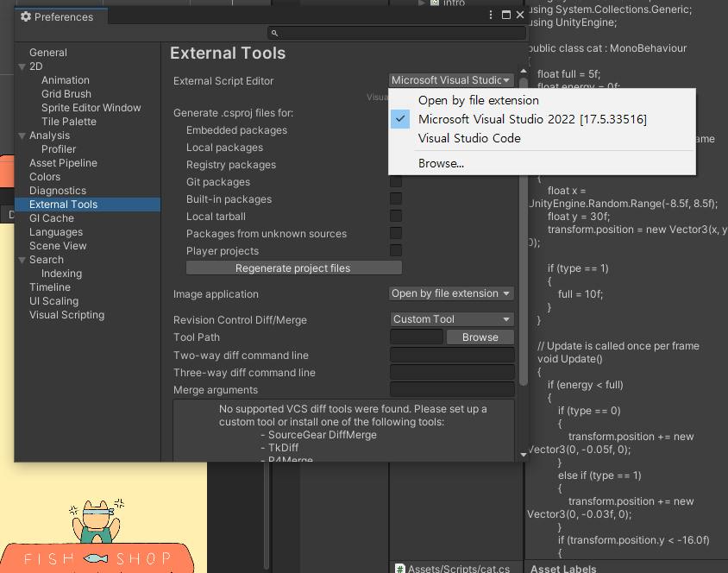
Task: Open Diagnostics preferences
Action: coord(58,191)
